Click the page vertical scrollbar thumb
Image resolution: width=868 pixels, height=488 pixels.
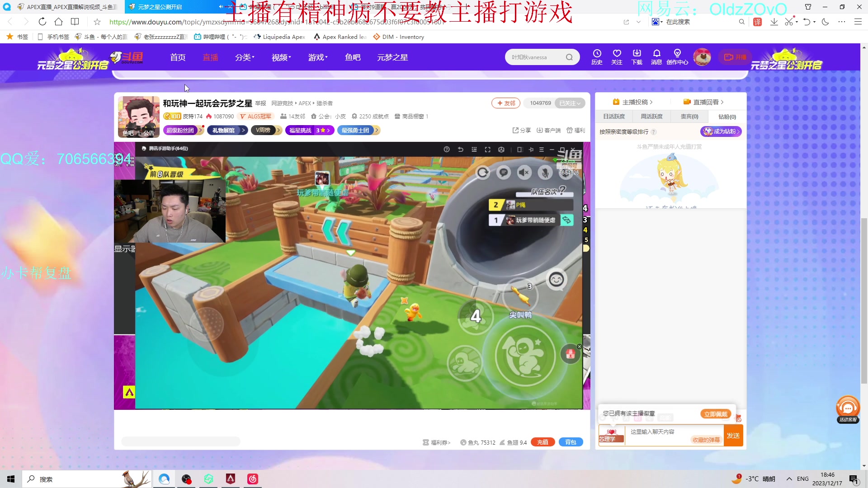click(864, 300)
